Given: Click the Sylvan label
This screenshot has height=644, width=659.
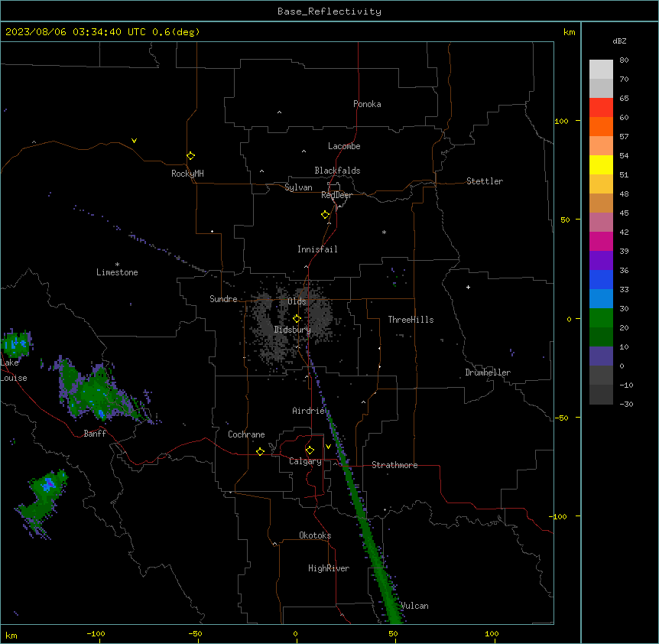Looking at the screenshot, I should 298,187.
